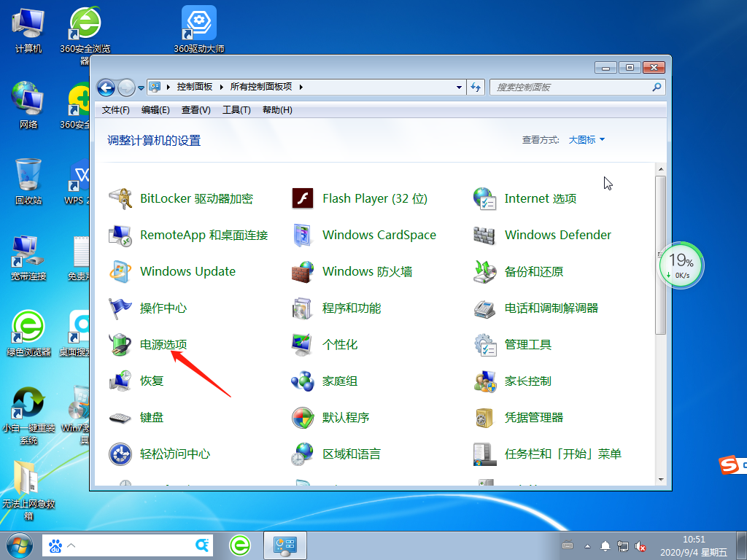Click the Windows Defender wall icon
The width and height of the screenshot is (747, 560).
(x=484, y=236)
